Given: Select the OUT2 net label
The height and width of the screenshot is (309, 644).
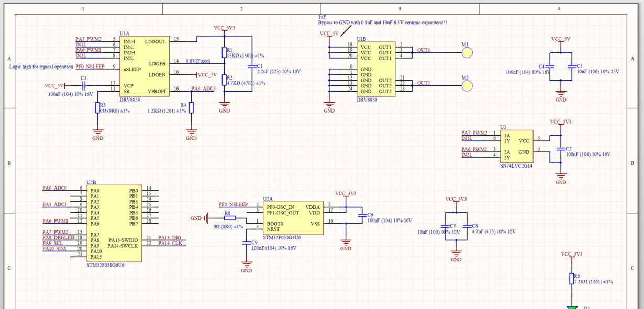Looking at the screenshot, I should [x=424, y=83].
